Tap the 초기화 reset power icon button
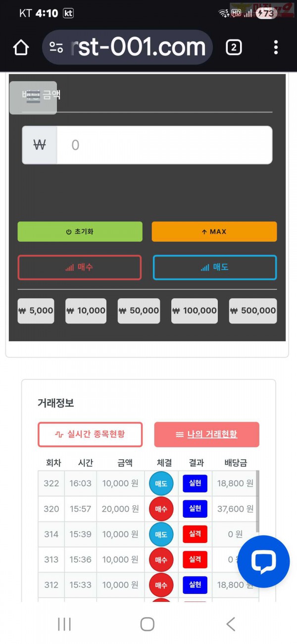Viewport: 297px width, 644px height. [x=79, y=231]
